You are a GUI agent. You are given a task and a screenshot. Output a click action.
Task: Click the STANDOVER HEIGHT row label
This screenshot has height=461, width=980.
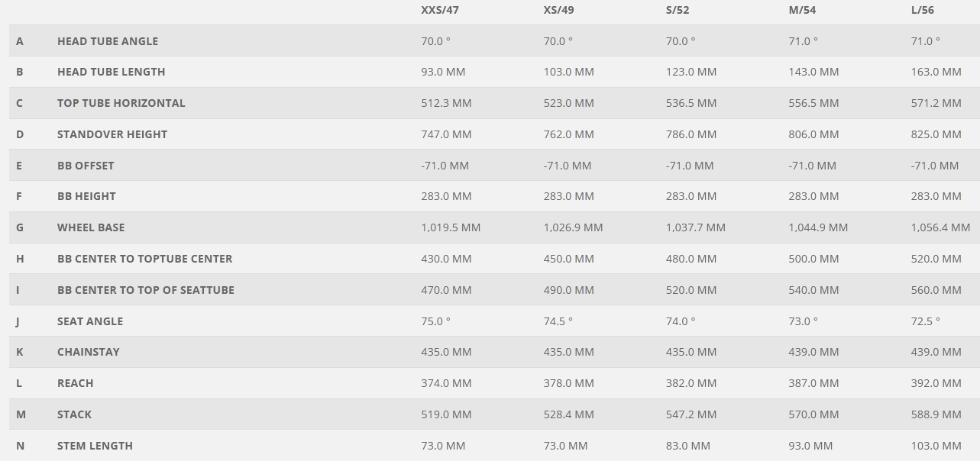112,134
